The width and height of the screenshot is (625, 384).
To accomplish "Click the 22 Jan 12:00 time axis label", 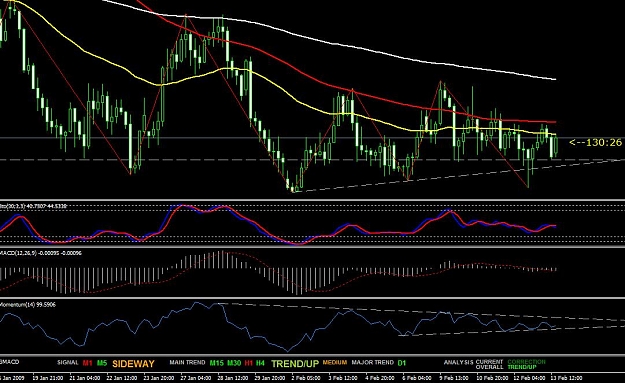I will pos(121,378).
